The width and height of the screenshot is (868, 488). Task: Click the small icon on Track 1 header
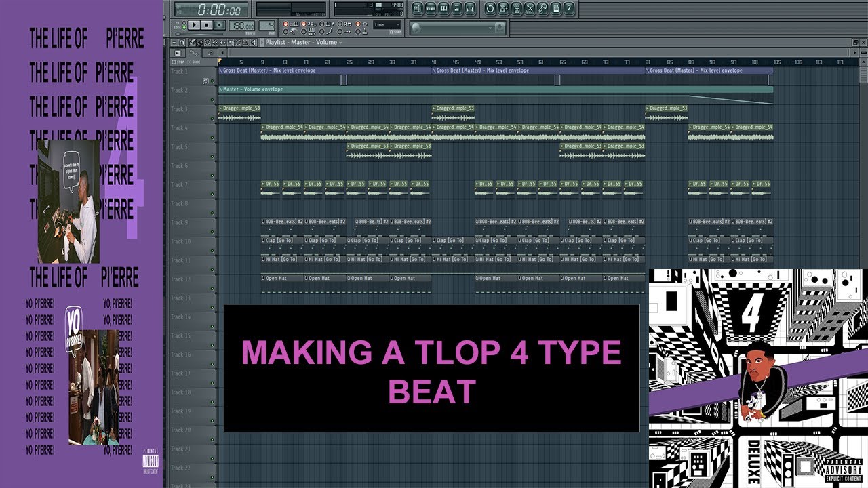pyautogui.click(x=205, y=81)
